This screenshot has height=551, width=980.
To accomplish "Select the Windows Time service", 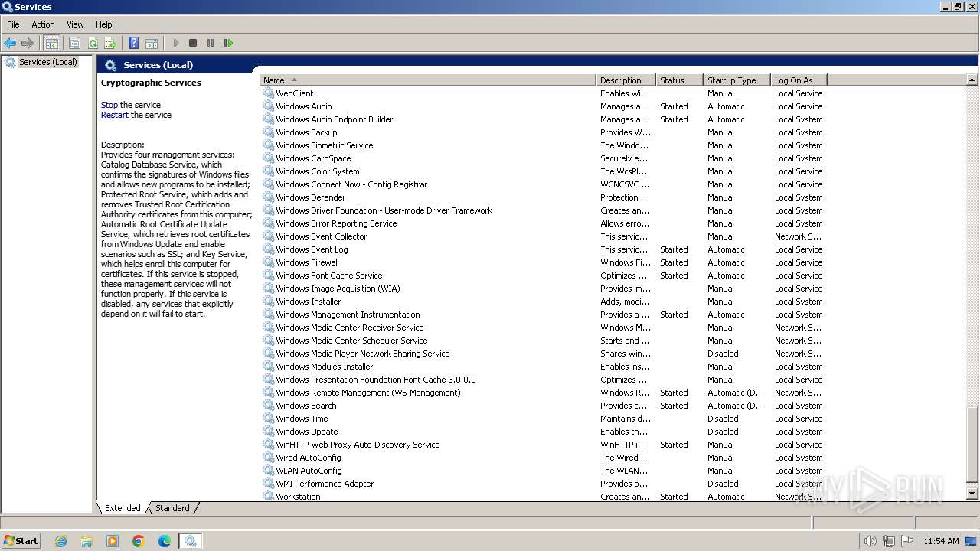I will tap(302, 419).
